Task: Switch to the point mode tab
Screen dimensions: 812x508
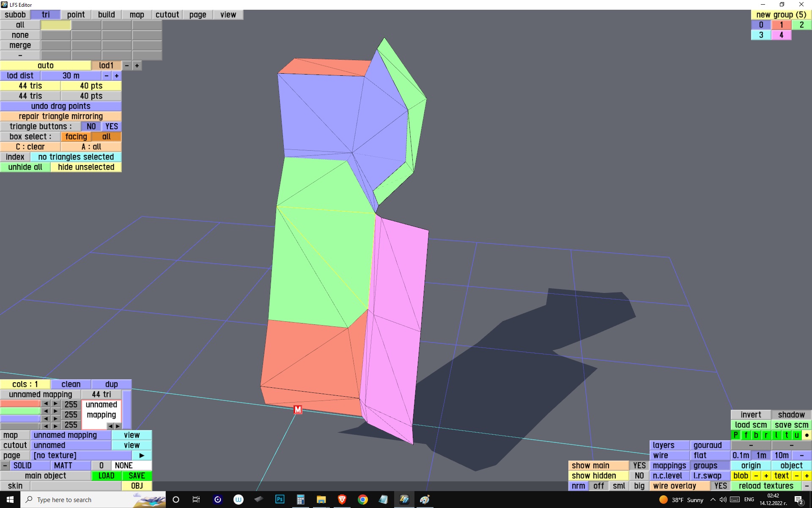Action: tap(76, 15)
